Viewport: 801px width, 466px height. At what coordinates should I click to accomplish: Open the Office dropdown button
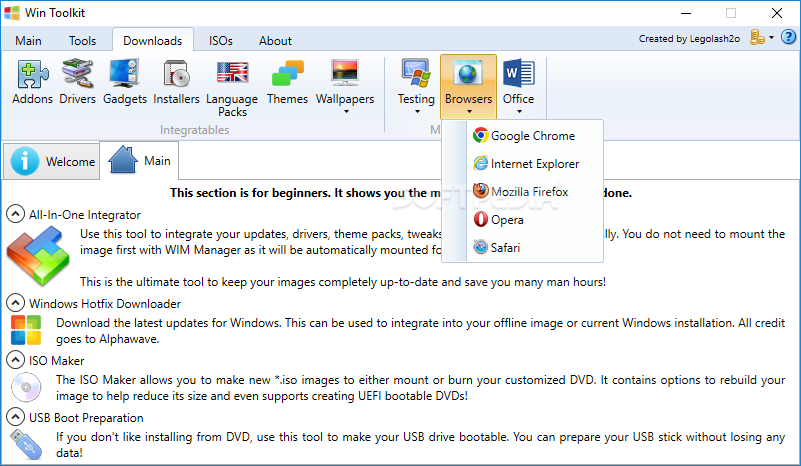tap(519, 87)
